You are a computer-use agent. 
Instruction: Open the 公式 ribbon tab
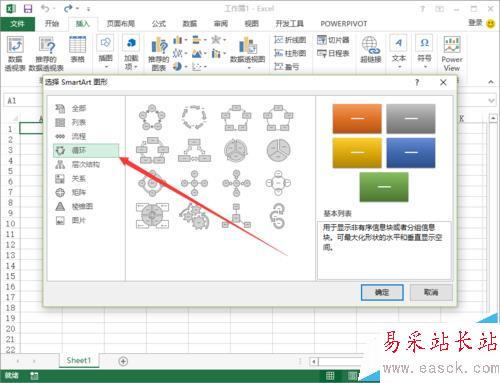pyautogui.click(x=159, y=24)
